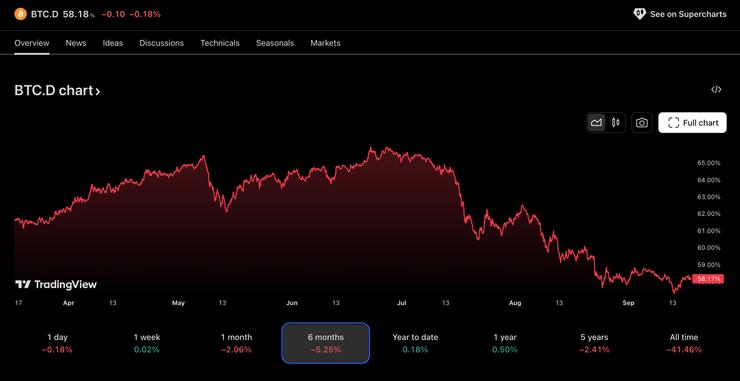Click the Apr label on time axis
Image resolution: width=740 pixels, height=381 pixels.
click(x=68, y=303)
